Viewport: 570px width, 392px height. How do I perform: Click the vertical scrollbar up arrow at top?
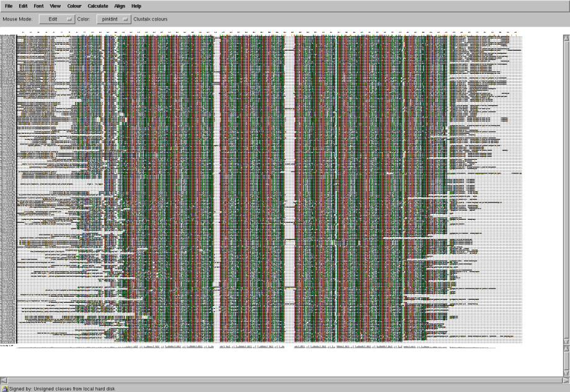[x=566, y=38]
